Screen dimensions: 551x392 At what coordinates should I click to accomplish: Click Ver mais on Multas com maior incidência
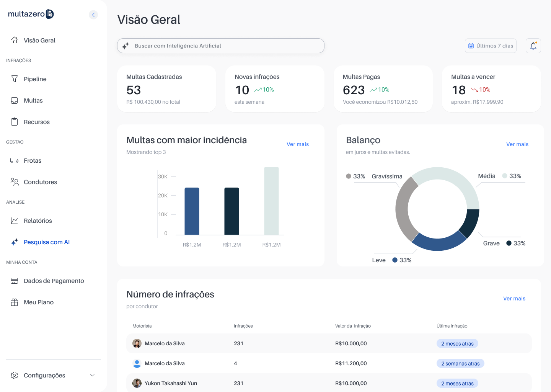(297, 144)
